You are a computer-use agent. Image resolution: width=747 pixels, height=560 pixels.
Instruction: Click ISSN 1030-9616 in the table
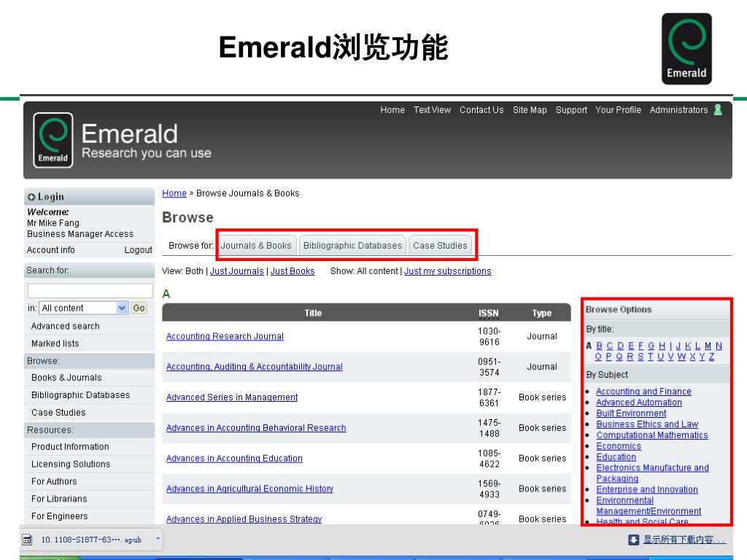489,337
